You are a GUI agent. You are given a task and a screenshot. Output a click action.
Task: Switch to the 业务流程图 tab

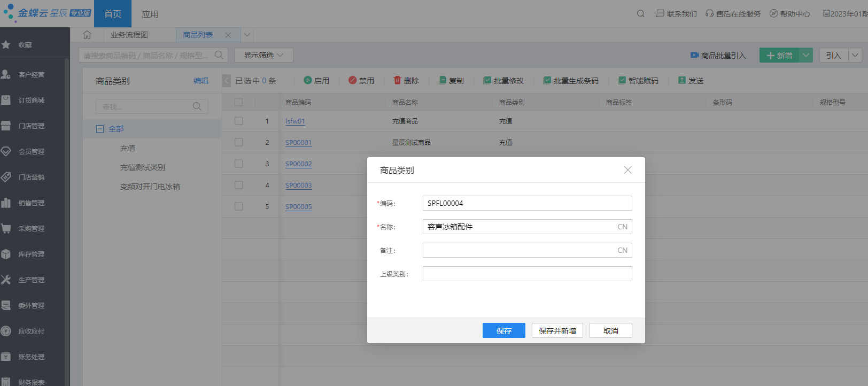point(129,35)
